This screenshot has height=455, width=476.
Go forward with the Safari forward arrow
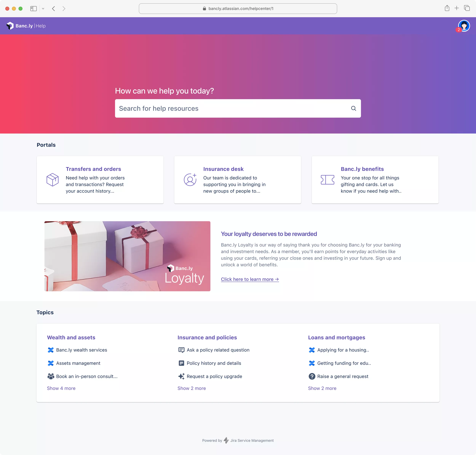coord(64,9)
